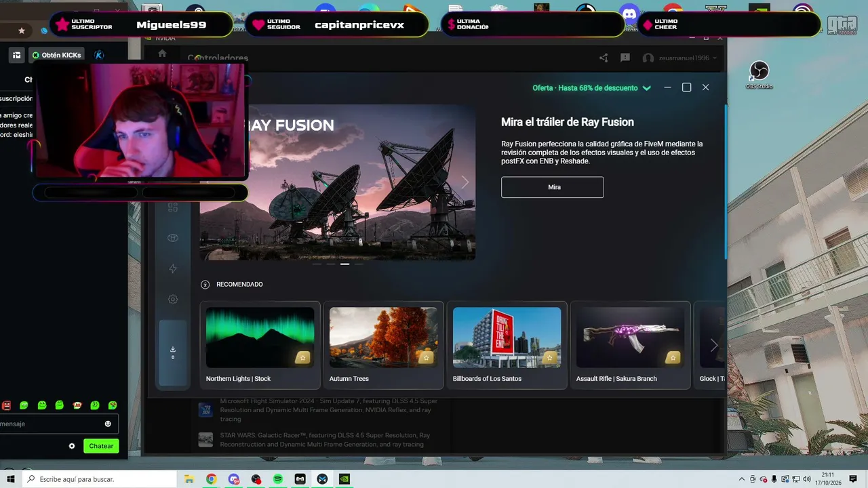Open the Northern Lights | Stock thumbnail
The width and height of the screenshot is (868, 488).
[x=260, y=338]
